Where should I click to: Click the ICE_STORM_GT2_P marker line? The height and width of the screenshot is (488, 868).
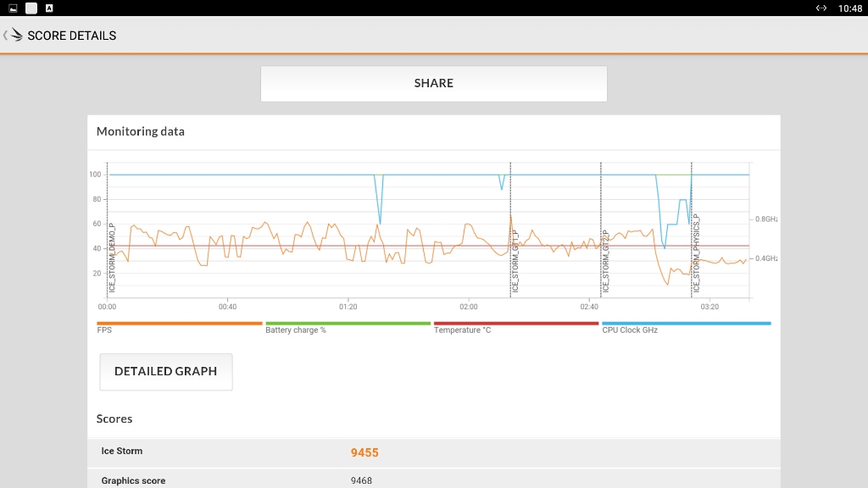(x=602, y=230)
